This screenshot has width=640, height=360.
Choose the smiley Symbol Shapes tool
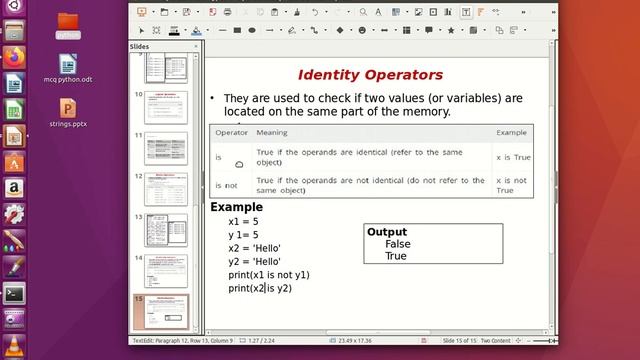click(x=362, y=30)
